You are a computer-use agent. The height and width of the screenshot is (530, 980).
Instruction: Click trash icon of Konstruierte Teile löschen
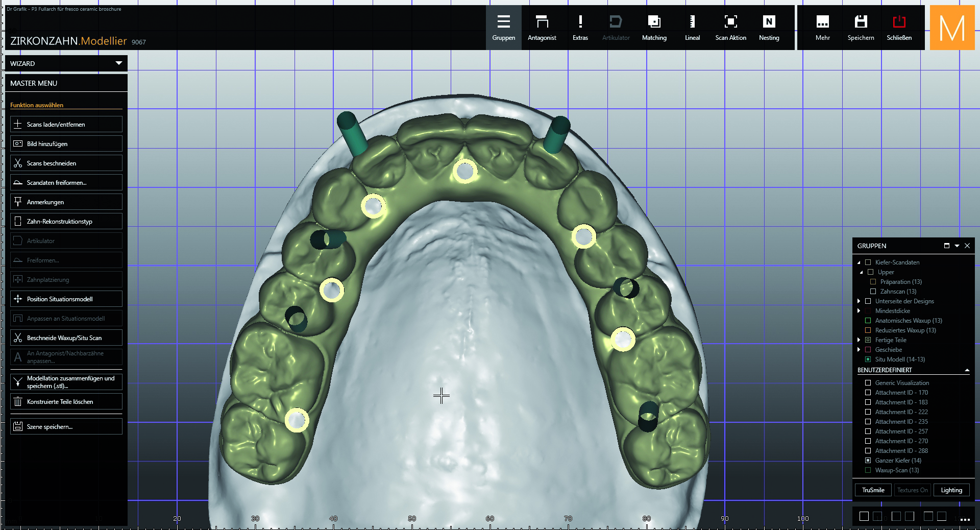click(x=18, y=401)
